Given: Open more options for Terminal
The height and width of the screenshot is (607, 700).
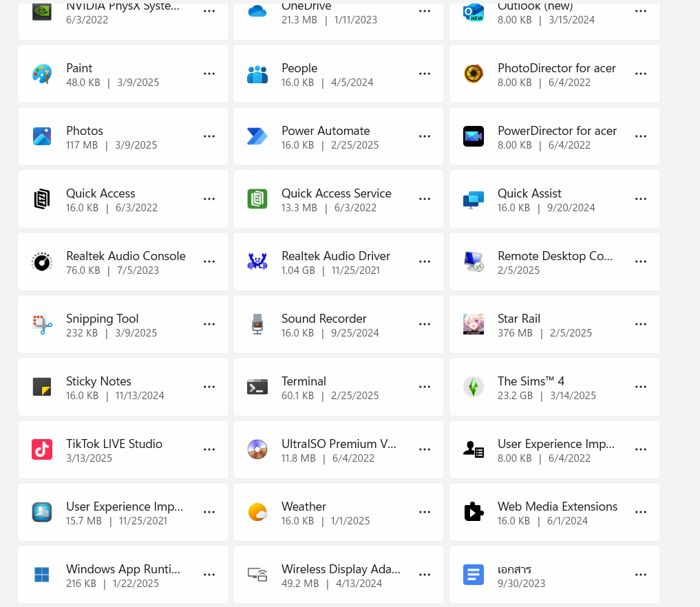Looking at the screenshot, I should click(425, 387).
